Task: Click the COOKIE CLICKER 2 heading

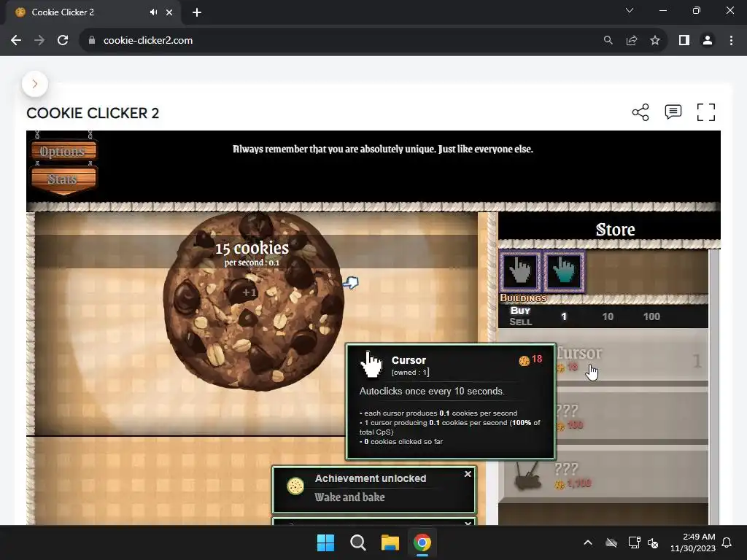Action: point(93,113)
